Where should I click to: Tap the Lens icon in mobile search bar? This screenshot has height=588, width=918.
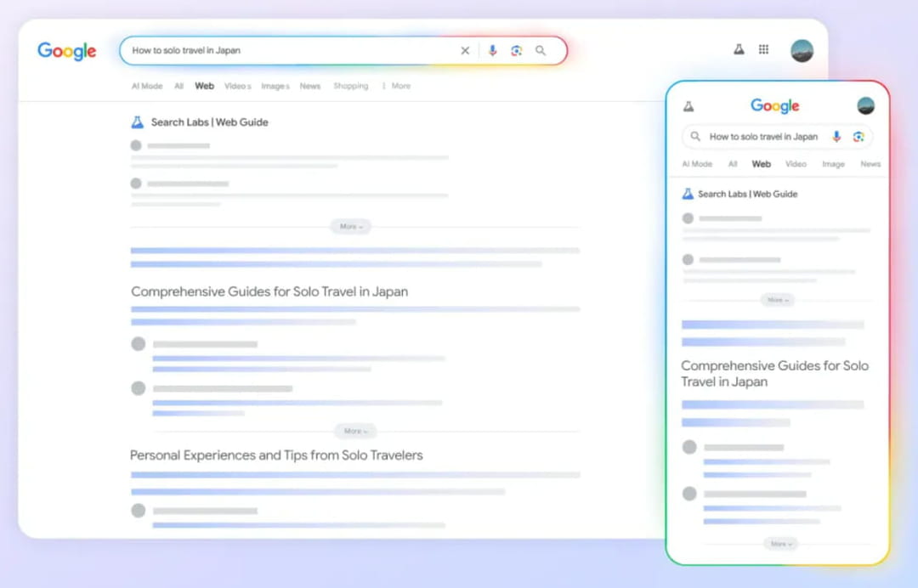(x=858, y=136)
